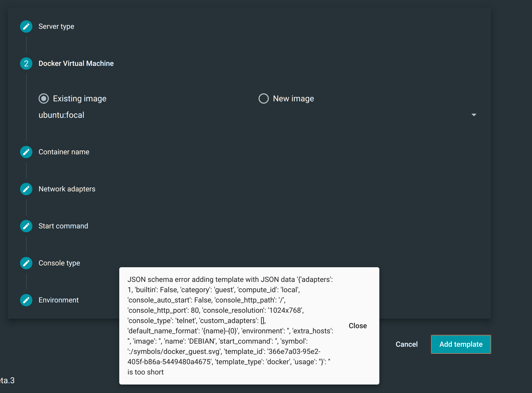Switch to the Docker Virtual Machine step heading

(76, 64)
